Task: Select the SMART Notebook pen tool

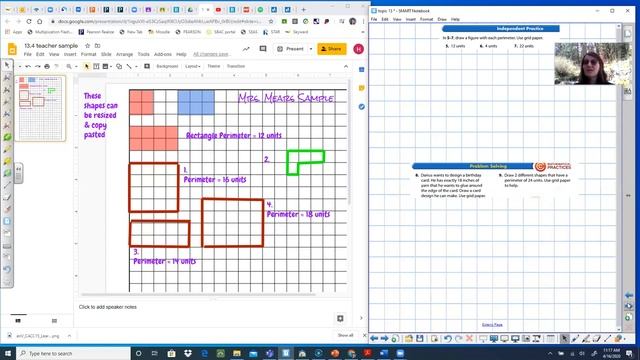Action: 575,338
